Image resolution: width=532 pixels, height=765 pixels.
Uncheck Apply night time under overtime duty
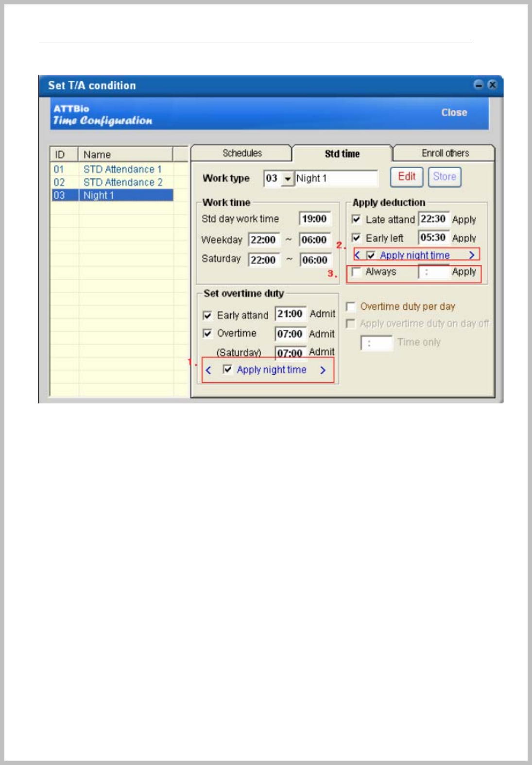click(227, 369)
